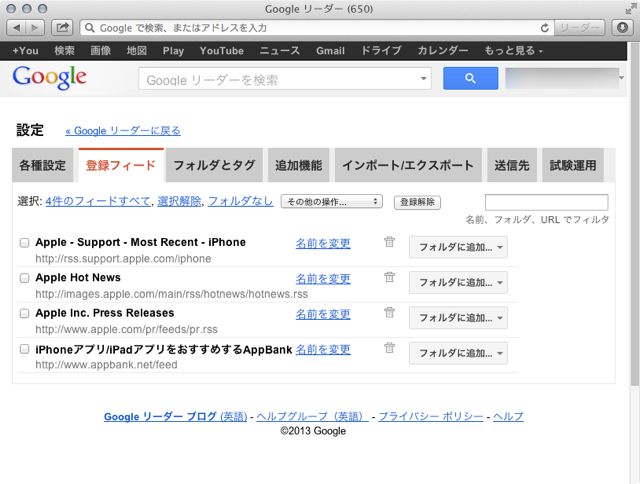The height and width of the screenshot is (484, 640).
Task: Open プライバシー ポリシー footer link
Action: click(x=431, y=416)
